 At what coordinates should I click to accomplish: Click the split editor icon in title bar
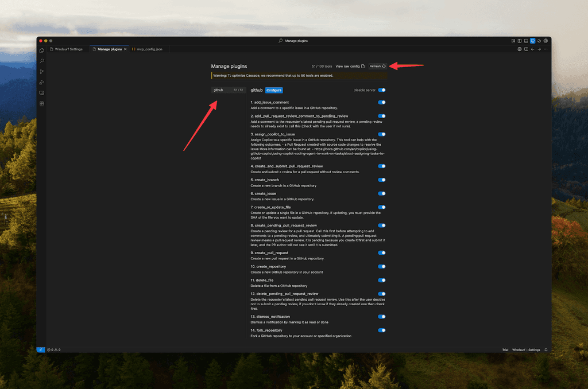pos(526,49)
